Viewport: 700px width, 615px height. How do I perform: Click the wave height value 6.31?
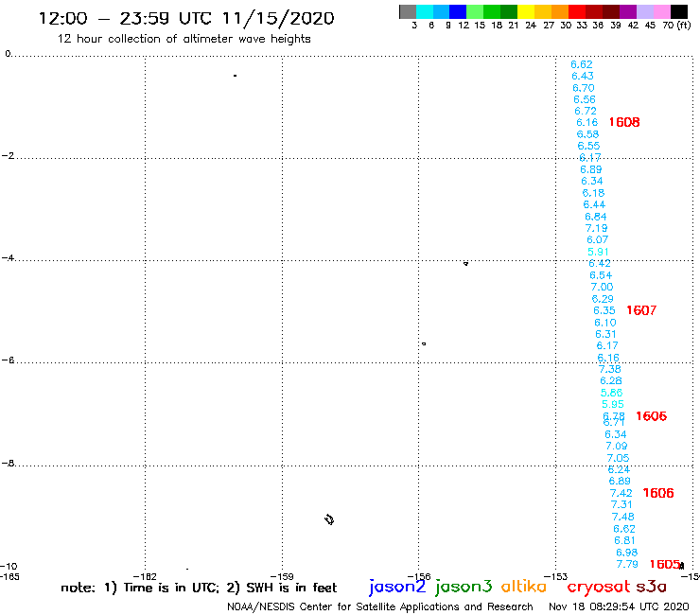pos(605,334)
